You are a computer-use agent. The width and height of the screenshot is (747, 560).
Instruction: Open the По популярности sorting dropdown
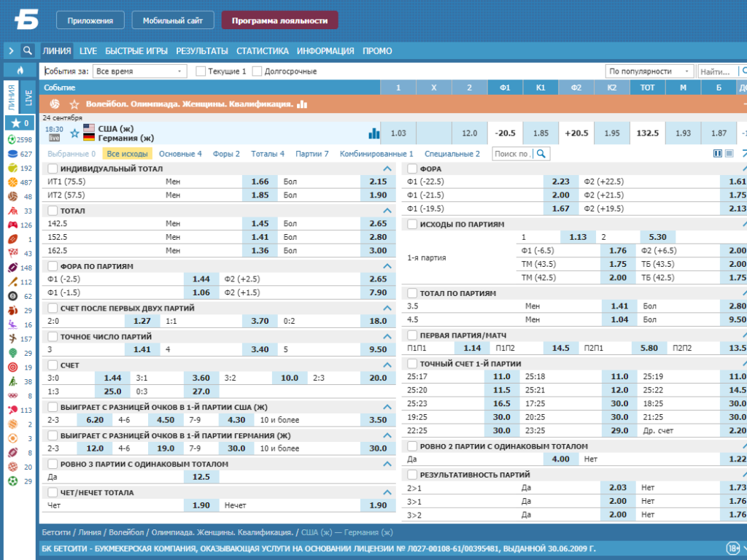point(649,71)
